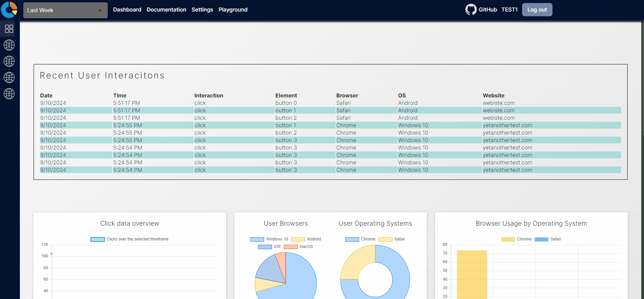Follow the GitHub text link
Screen dimensions: 644x299
[488, 10]
